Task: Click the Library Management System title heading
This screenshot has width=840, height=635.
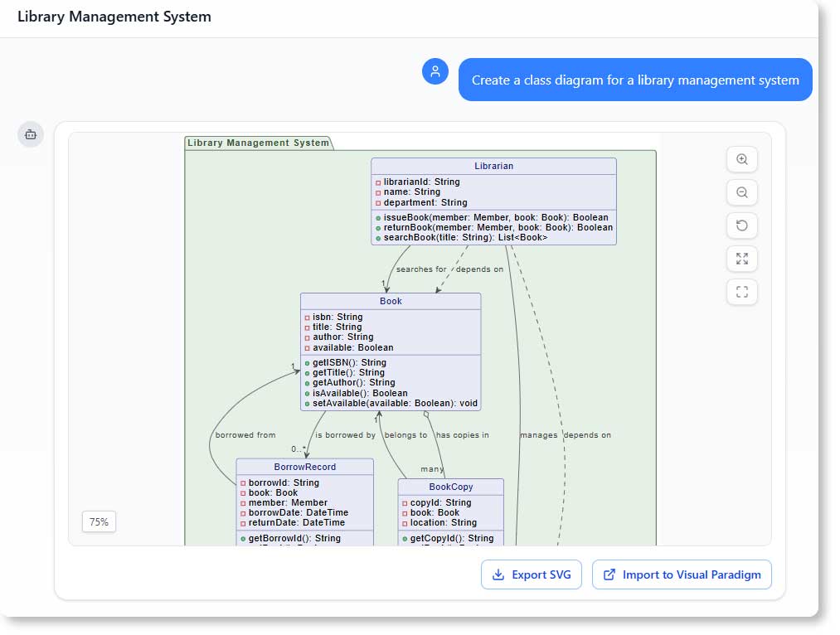Action: [x=115, y=16]
